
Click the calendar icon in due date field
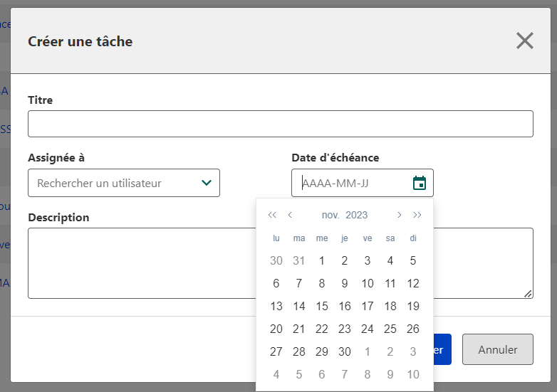point(420,183)
